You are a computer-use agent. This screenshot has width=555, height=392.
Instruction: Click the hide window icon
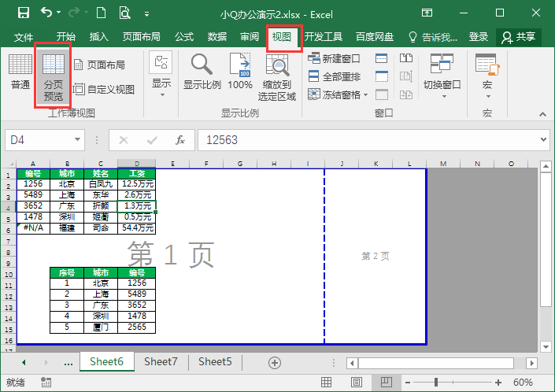(x=381, y=76)
